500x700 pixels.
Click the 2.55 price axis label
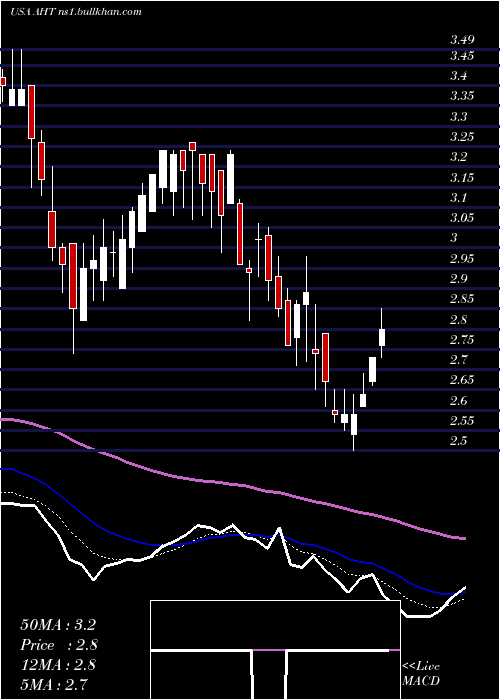(462, 421)
